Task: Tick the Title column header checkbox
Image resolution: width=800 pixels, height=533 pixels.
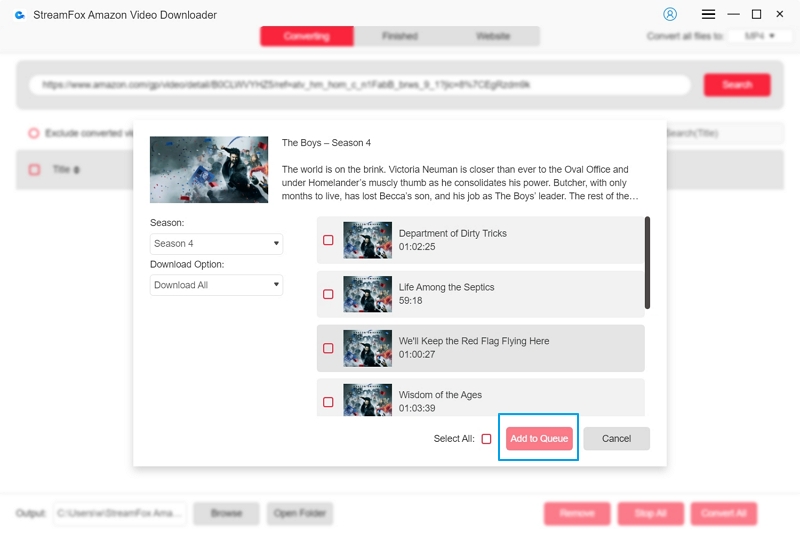Action: tap(34, 169)
